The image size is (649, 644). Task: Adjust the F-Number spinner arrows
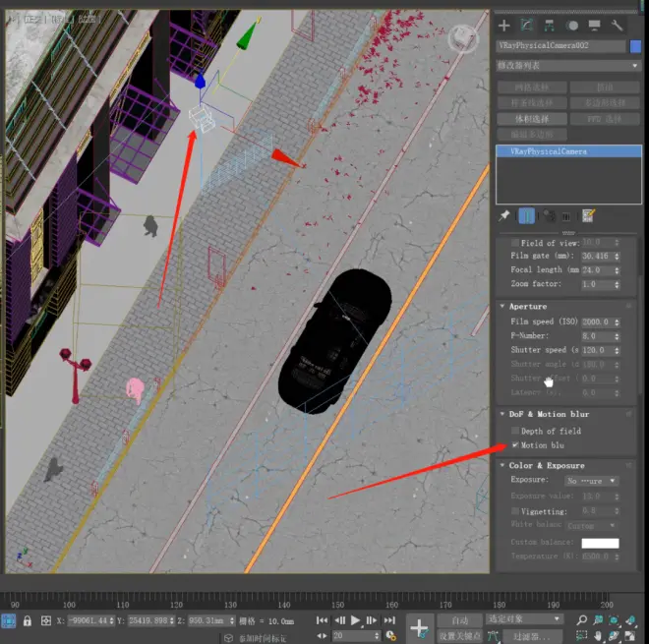617,336
